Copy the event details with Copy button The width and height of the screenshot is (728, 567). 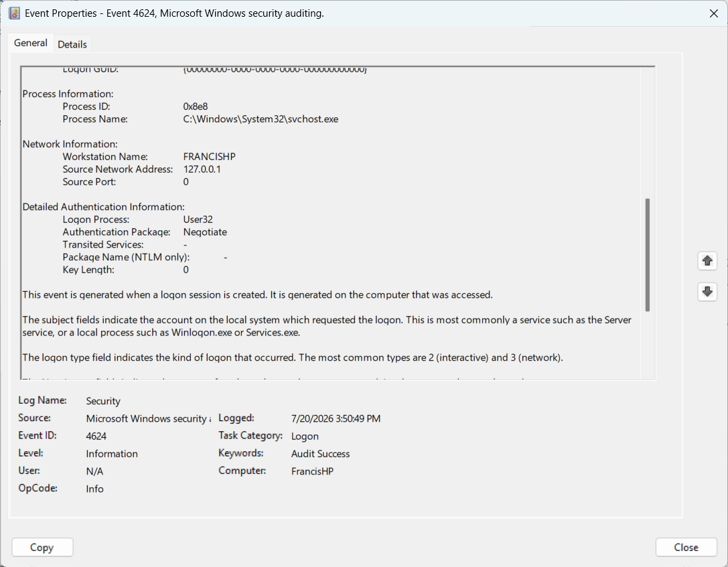point(42,548)
